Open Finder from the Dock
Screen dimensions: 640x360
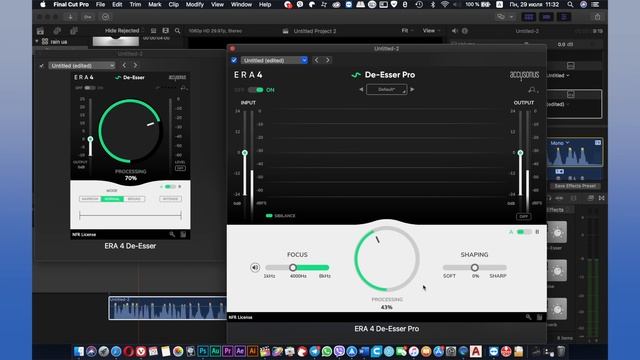pos(79,351)
